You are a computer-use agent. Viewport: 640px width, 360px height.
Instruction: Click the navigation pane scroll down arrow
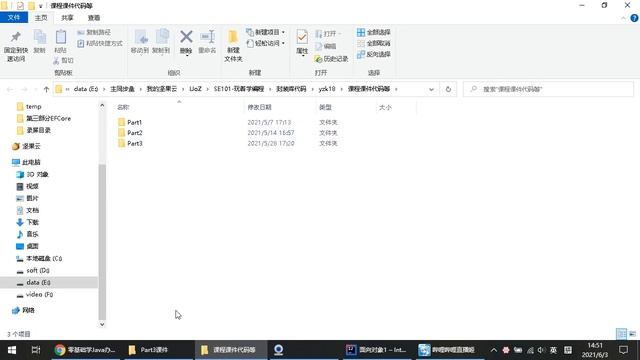102,324
